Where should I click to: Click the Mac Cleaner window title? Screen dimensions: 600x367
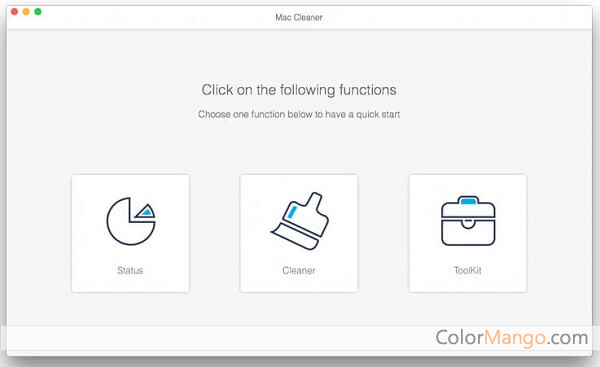(299, 17)
